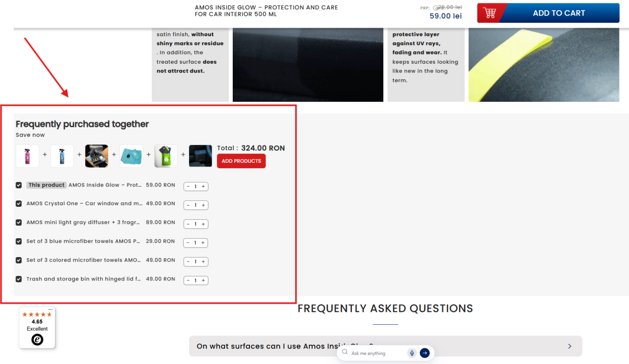Image resolution: width=629 pixels, height=364 pixels.
Task: Click the blue spray bottle product thumbnail
Action: click(62, 156)
